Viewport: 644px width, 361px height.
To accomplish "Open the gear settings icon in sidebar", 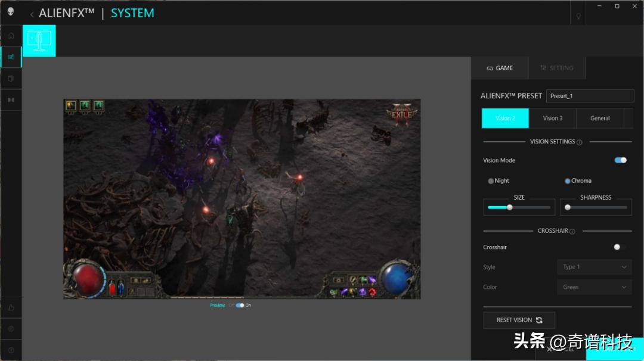I will pyautogui.click(x=11, y=329).
